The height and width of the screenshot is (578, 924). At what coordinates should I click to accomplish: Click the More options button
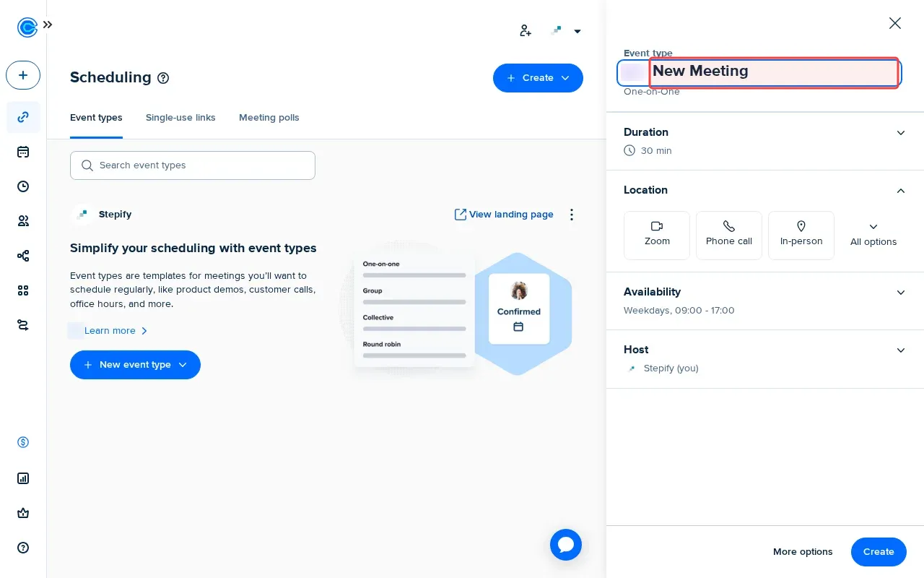pyautogui.click(x=803, y=552)
